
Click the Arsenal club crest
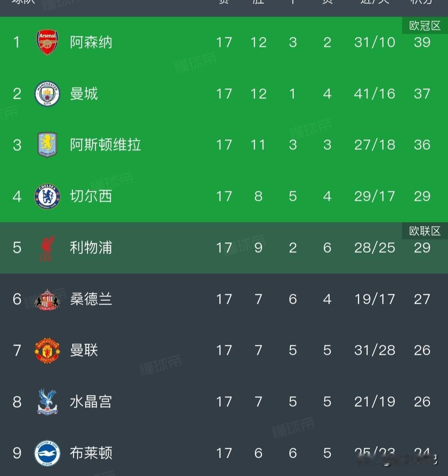point(47,42)
